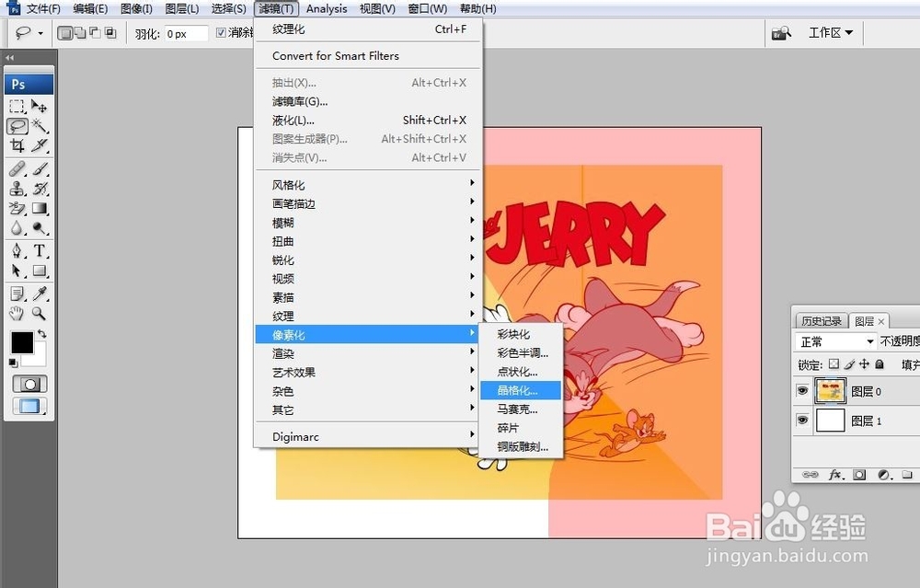Select the Gradient tool
Image resolution: width=920 pixels, height=588 pixels.
(x=40, y=208)
